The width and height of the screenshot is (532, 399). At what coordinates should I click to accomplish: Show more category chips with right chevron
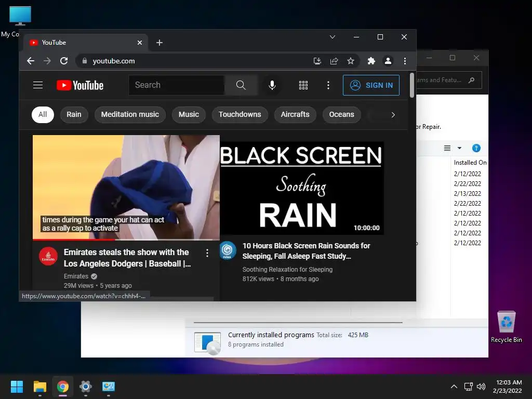[393, 115]
